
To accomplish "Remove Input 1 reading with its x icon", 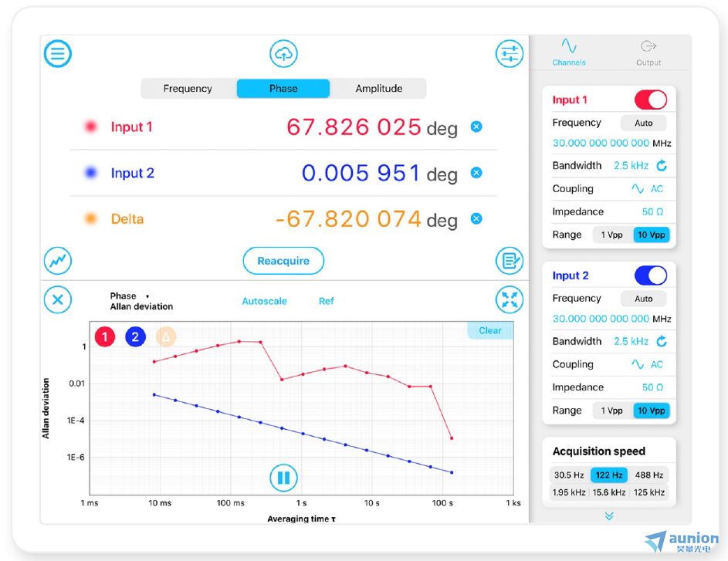I will (x=476, y=127).
